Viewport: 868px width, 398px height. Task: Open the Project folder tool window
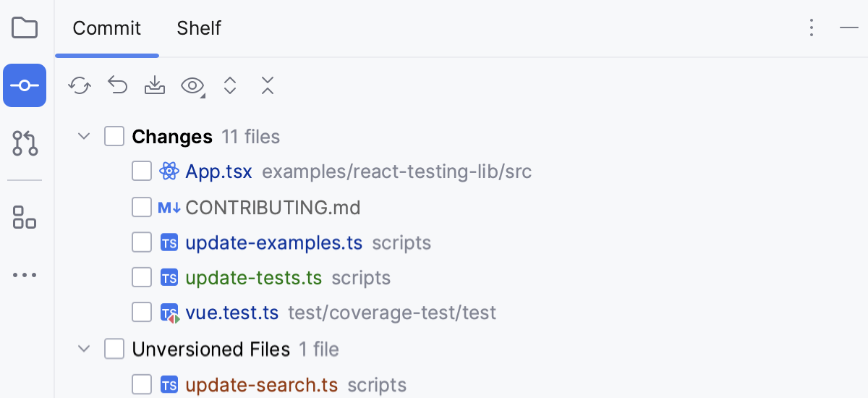click(25, 28)
